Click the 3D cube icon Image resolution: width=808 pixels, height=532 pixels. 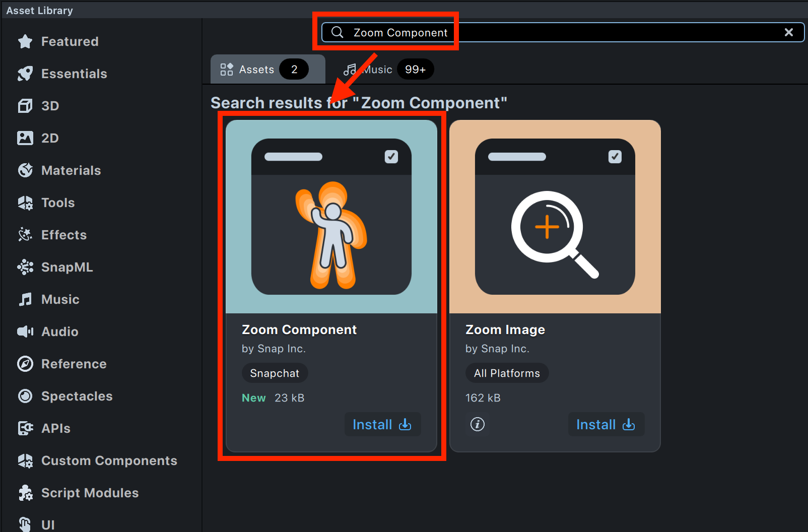(25, 106)
